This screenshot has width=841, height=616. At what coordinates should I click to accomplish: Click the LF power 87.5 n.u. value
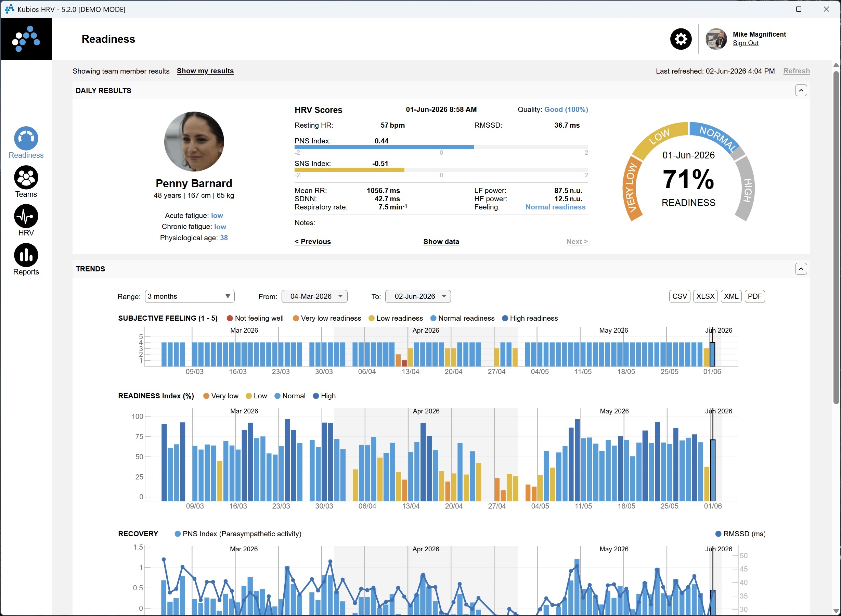568,191
